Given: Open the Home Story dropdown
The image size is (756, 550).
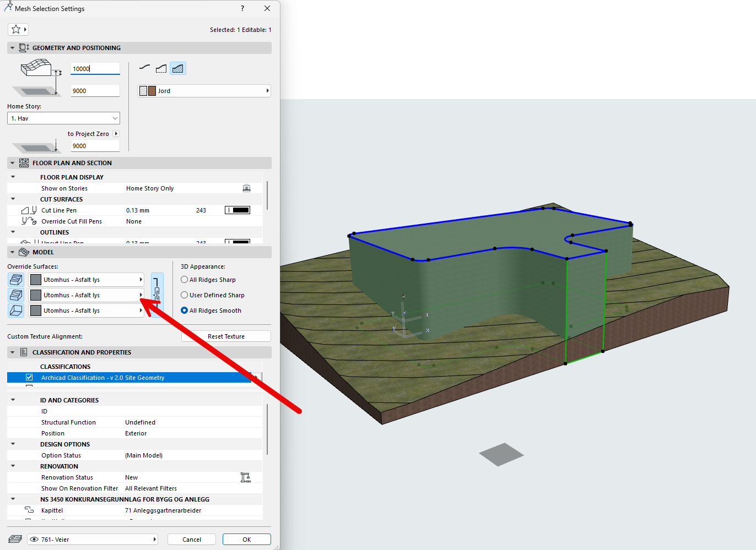Looking at the screenshot, I should tap(63, 118).
